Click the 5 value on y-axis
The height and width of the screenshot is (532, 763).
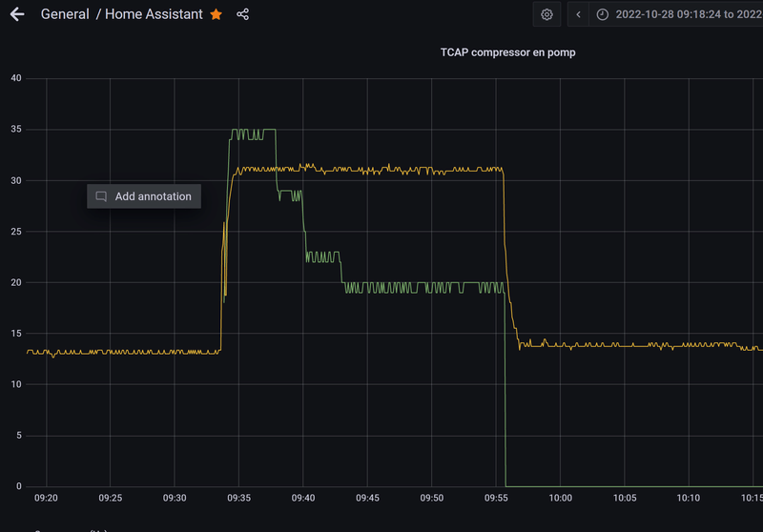(x=19, y=436)
